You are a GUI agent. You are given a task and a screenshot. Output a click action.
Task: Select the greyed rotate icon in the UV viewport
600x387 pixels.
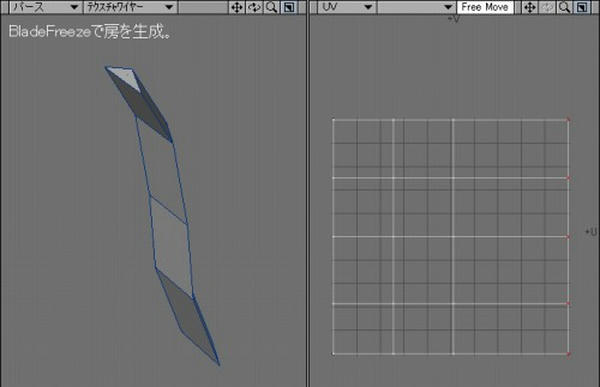(547, 7)
